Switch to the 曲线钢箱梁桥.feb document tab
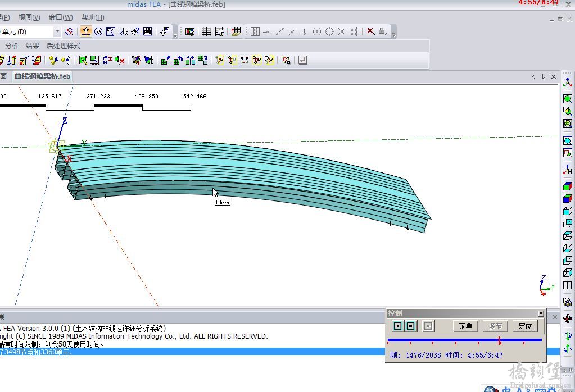 point(42,76)
